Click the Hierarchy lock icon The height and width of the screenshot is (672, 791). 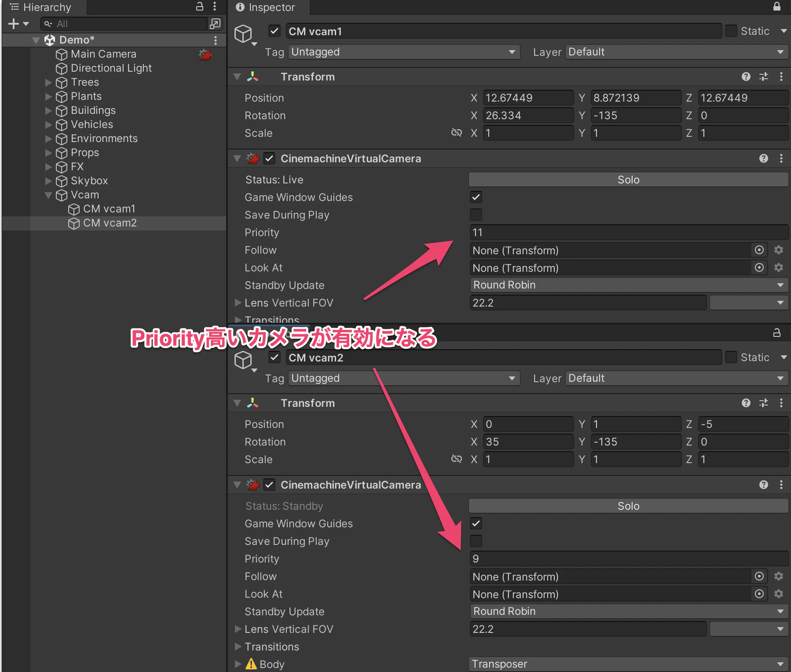tap(200, 7)
